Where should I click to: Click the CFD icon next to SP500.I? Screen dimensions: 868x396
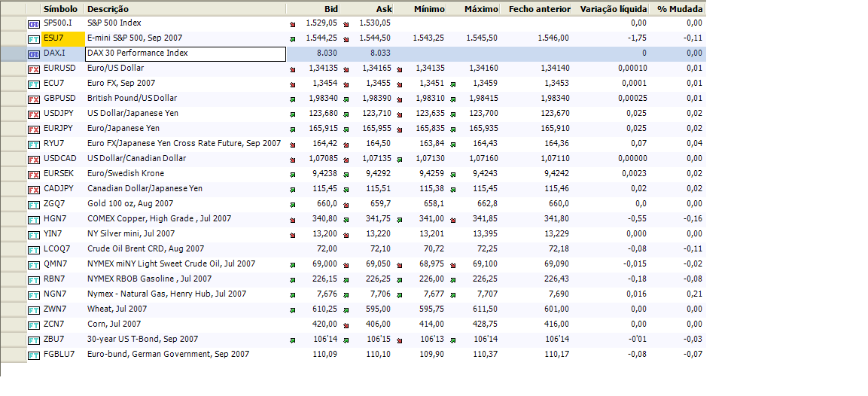coord(34,24)
